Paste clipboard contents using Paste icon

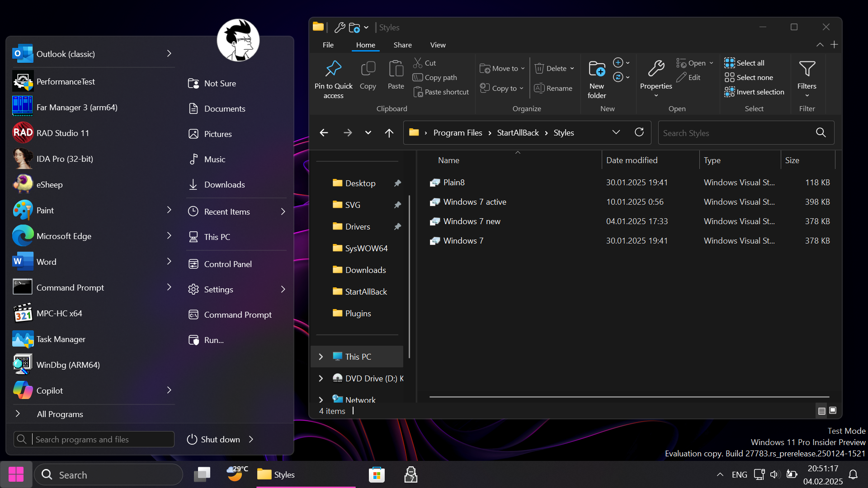click(396, 75)
